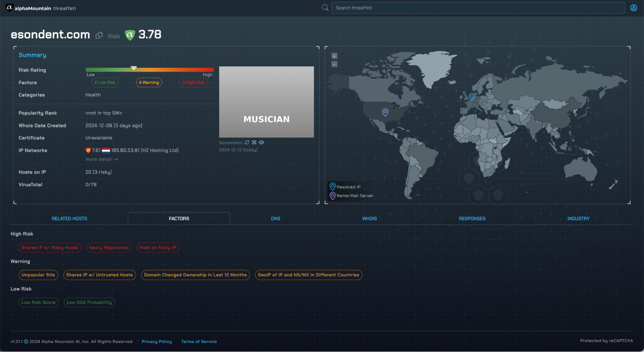Click the alphaMountain logo icon
The height and width of the screenshot is (352, 644).
(9, 8)
